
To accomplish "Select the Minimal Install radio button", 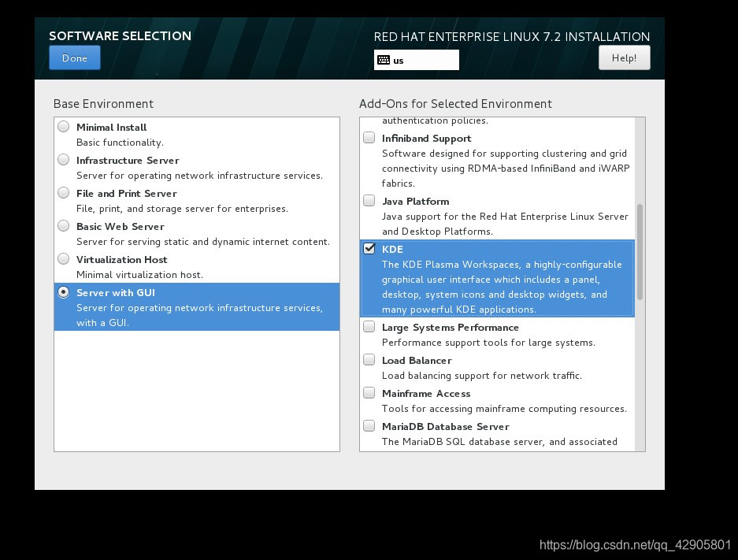I will tap(64, 127).
